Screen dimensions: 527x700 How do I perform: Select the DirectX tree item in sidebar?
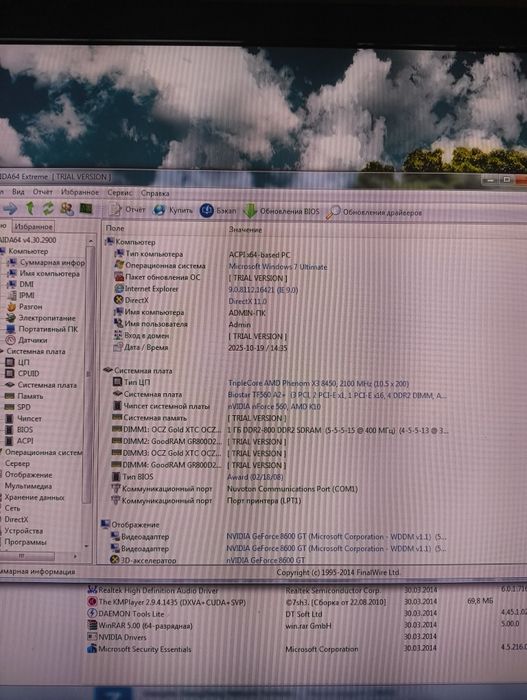(x=16, y=519)
